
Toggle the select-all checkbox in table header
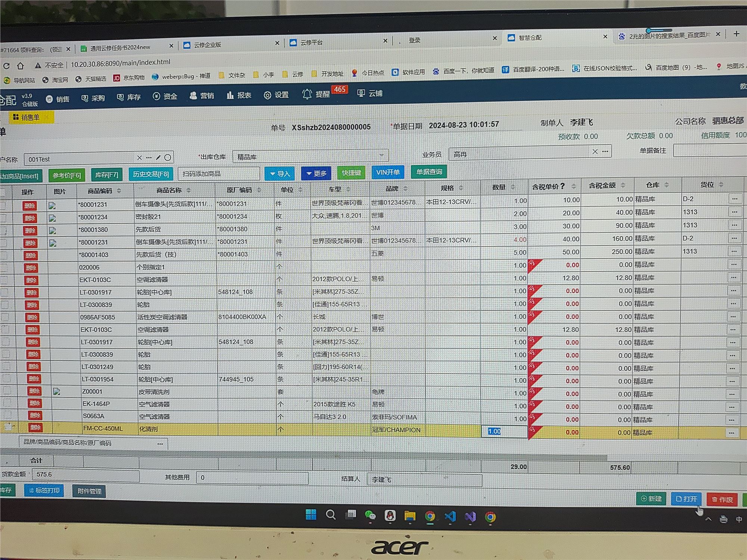(3, 192)
